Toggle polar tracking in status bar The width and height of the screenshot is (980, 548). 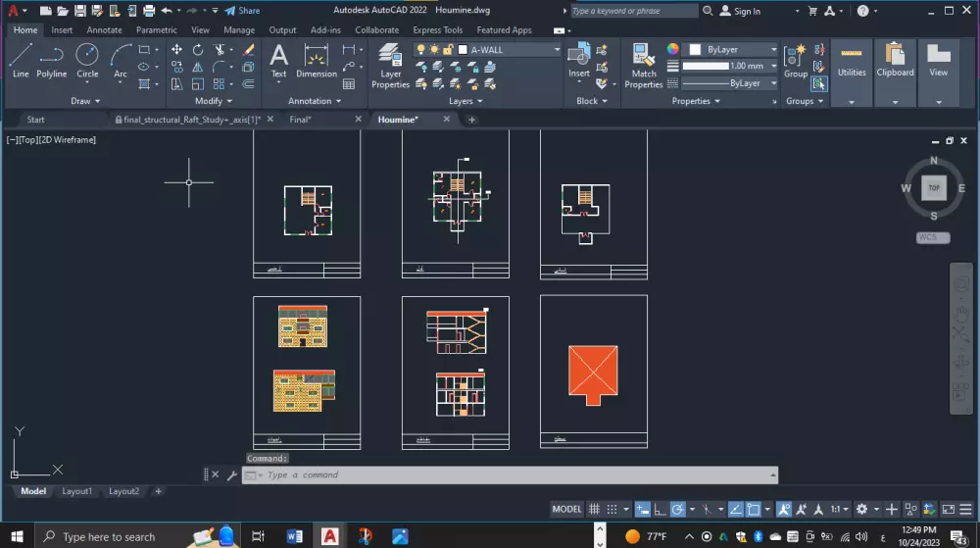tap(677, 509)
